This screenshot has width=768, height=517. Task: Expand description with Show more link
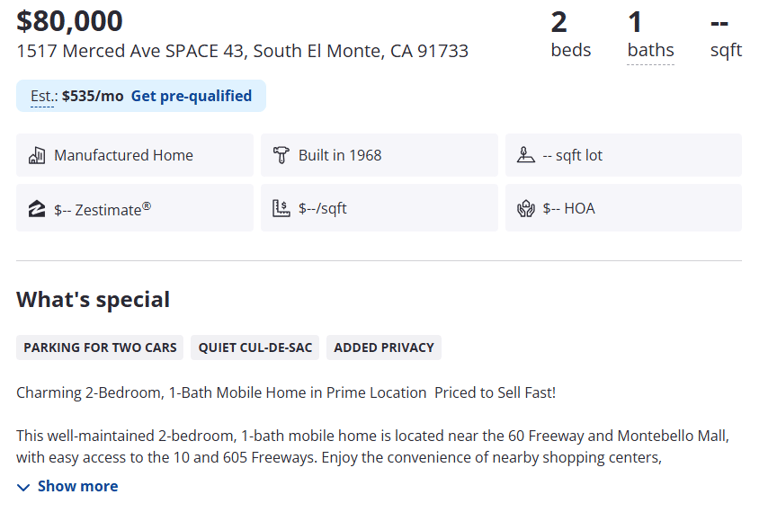pyautogui.click(x=68, y=486)
